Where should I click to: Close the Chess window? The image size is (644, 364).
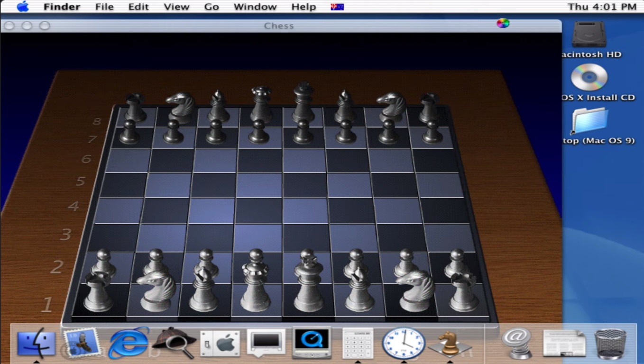9,26
